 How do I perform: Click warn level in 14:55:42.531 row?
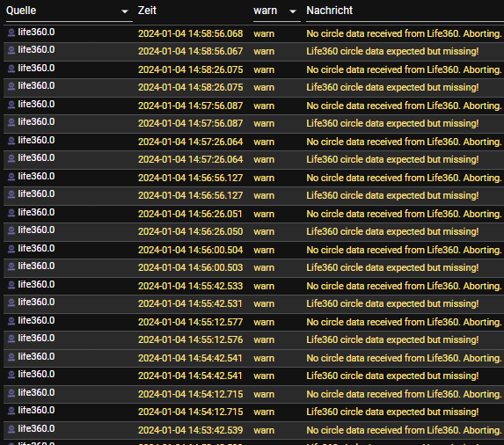click(264, 304)
